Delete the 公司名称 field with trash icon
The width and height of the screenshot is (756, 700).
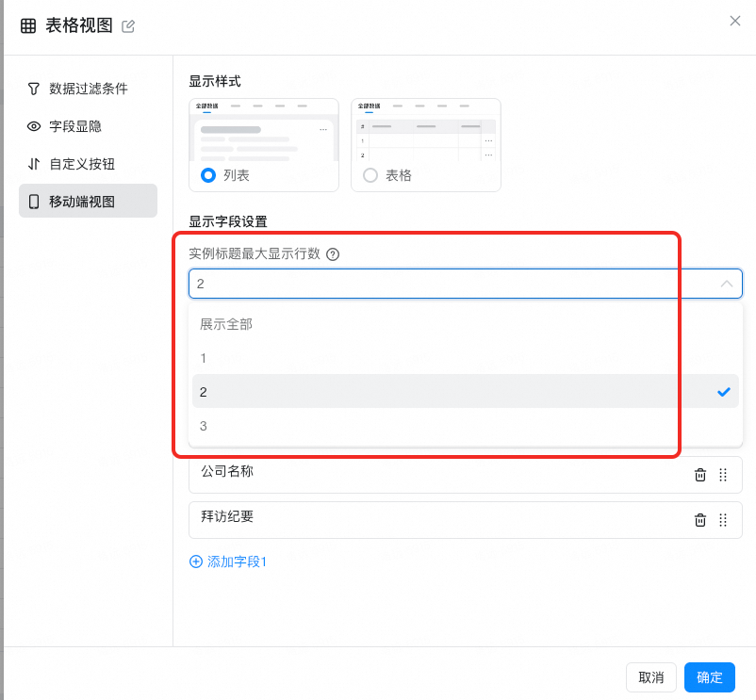tap(700, 475)
